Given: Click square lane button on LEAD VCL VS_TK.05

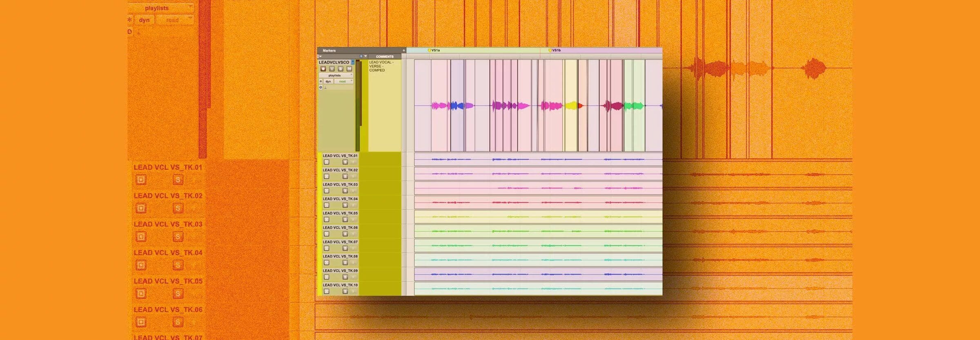Looking at the screenshot, I should click(326, 220).
